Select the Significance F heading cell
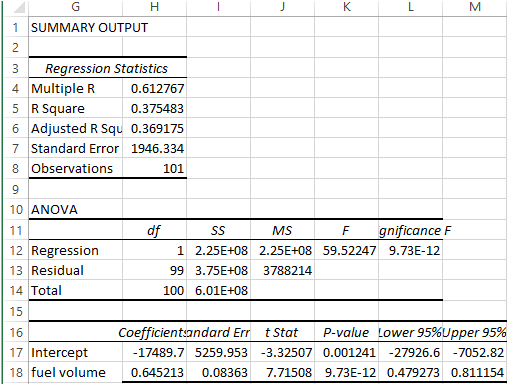This screenshot has height=385, width=508. pyautogui.click(x=411, y=230)
